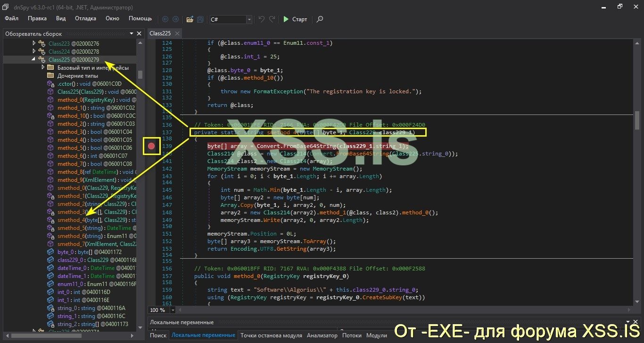Click the class icon beside Class224
Screen dimensions: 644x343
click(x=42, y=51)
